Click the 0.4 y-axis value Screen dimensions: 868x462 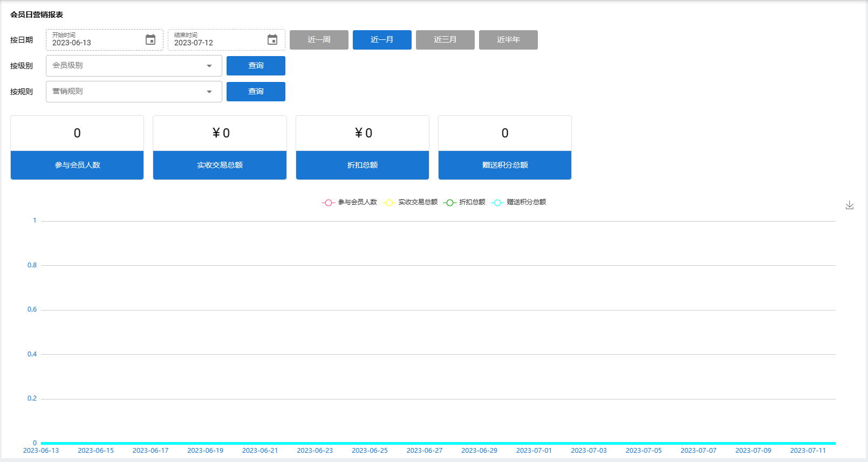pyautogui.click(x=32, y=354)
